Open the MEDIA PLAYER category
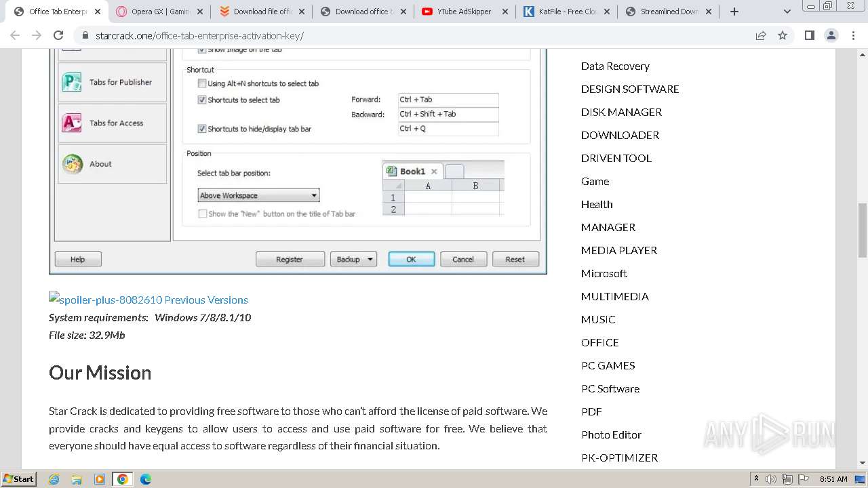This screenshot has height=488, width=868. pos(619,250)
